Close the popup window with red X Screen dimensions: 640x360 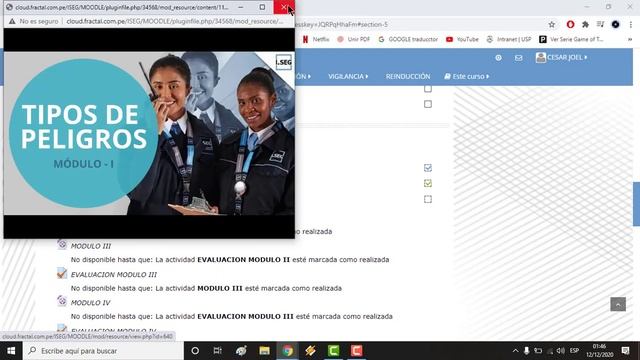(x=284, y=7)
